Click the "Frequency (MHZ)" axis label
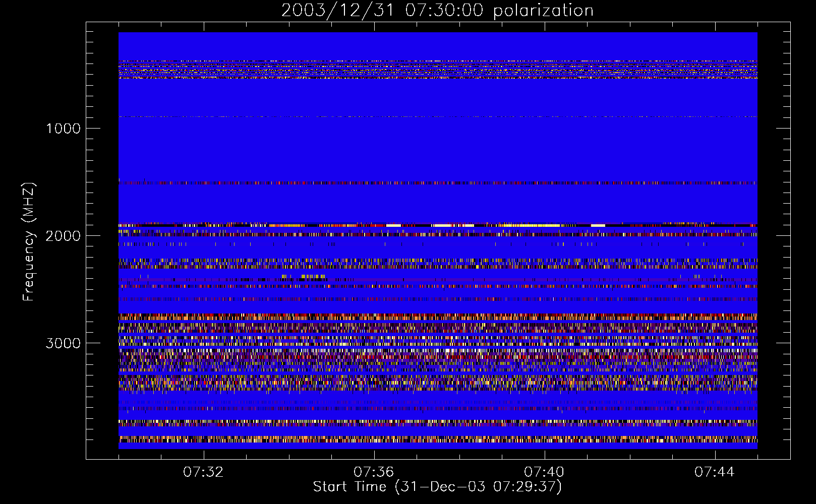This screenshot has width=816, height=504. click(x=29, y=242)
